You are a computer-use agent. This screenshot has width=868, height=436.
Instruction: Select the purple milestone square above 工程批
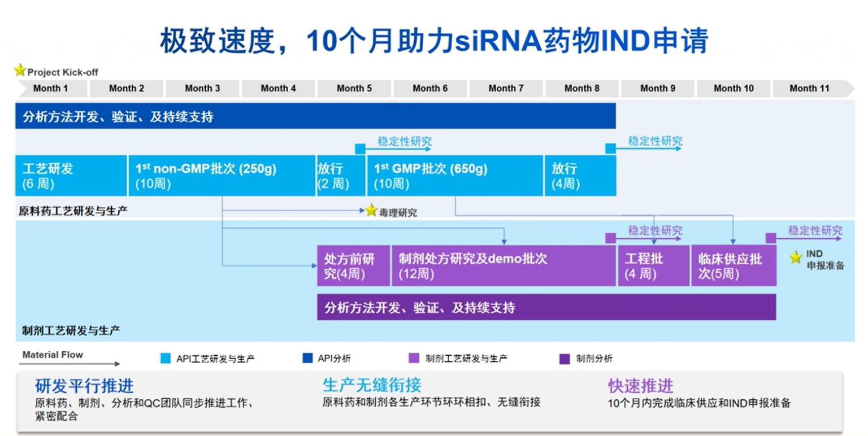[x=610, y=238]
